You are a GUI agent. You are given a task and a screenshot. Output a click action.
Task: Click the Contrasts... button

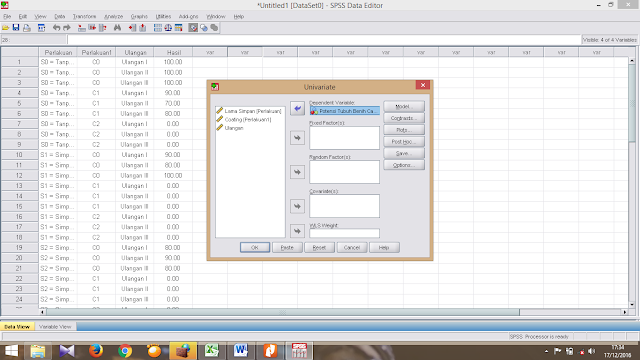point(404,118)
